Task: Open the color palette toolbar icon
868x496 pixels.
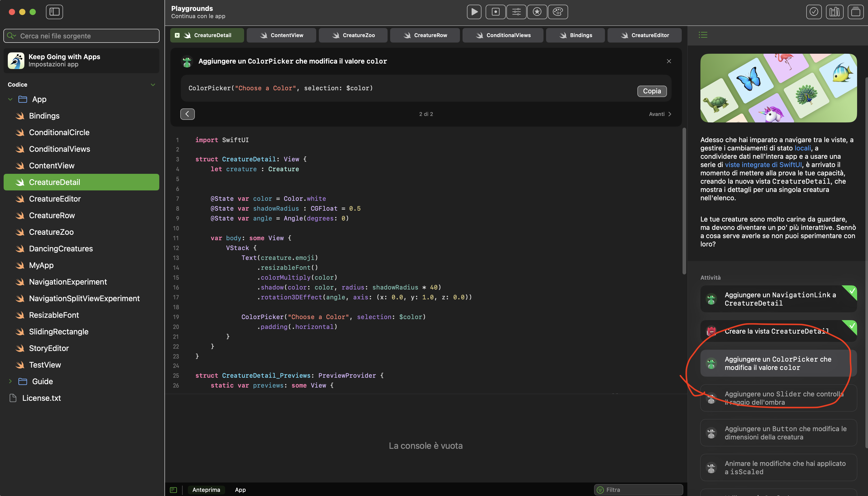Action: 558,12
